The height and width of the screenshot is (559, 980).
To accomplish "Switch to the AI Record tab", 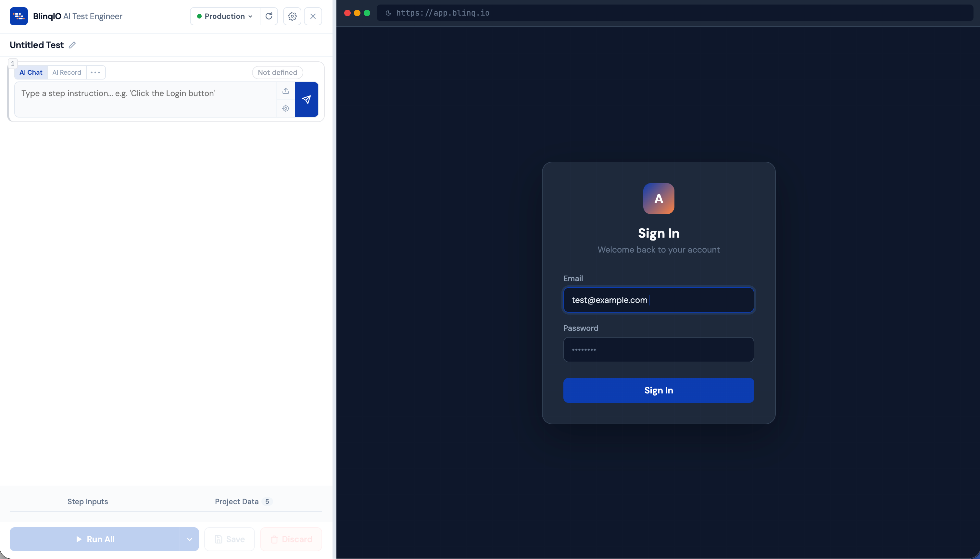I will 67,72.
